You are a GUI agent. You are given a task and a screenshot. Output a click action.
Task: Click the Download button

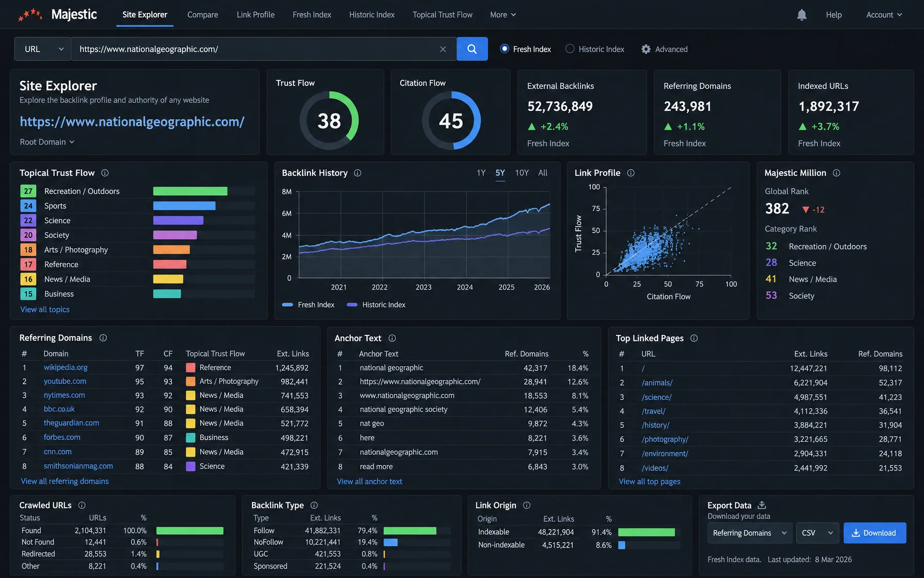tap(875, 533)
